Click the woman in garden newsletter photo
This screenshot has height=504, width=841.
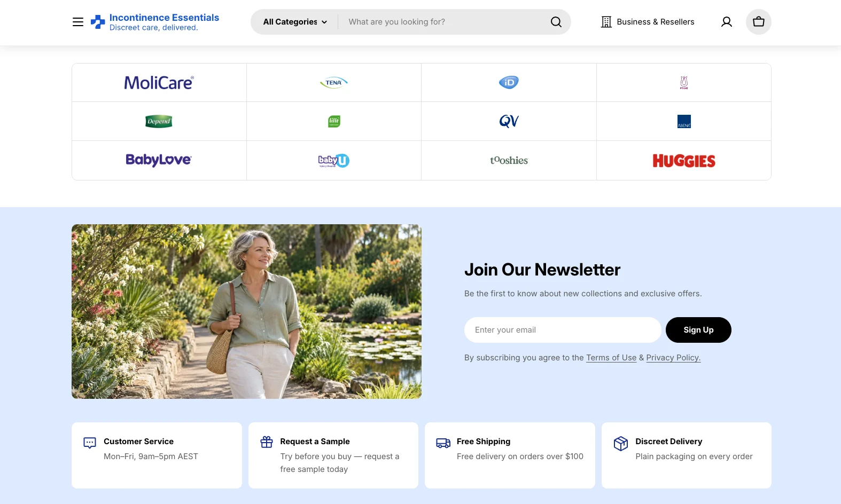(x=246, y=311)
